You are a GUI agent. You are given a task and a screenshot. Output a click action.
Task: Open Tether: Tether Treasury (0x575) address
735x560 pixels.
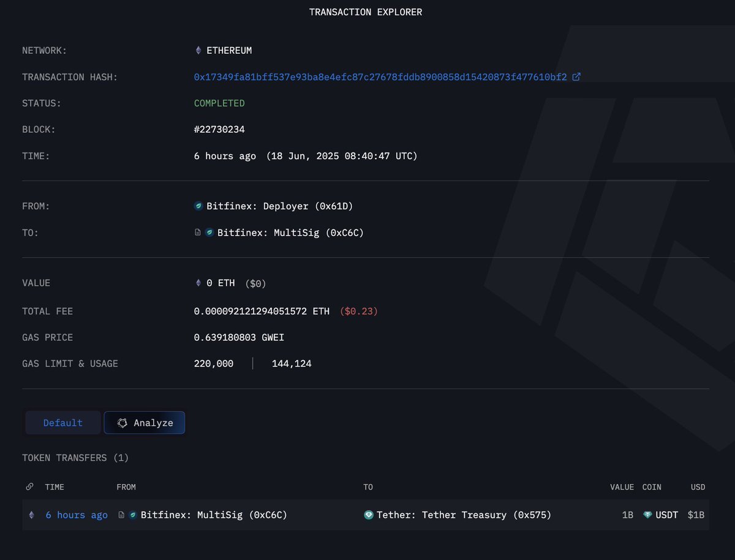(464, 515)
